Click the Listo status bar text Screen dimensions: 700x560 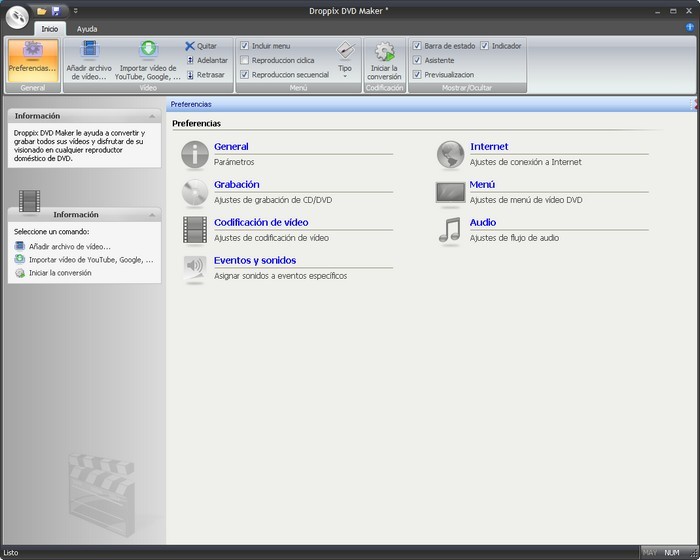pyautogui.click(x=11, y=553)
